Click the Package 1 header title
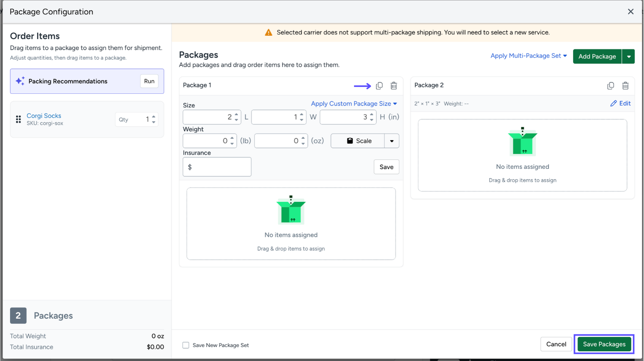The height and width of the screenshot is (361, 644). click(x=197, y=85)
